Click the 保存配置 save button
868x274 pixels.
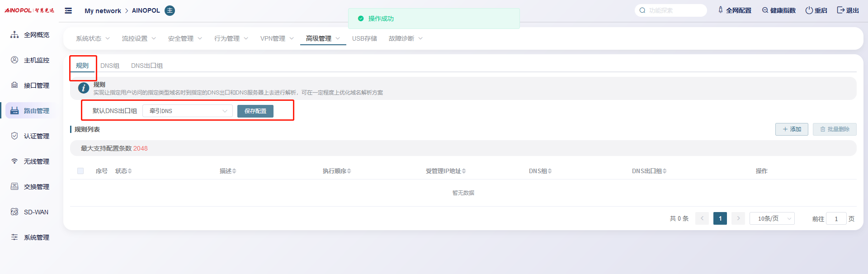(x=255, y=111)
